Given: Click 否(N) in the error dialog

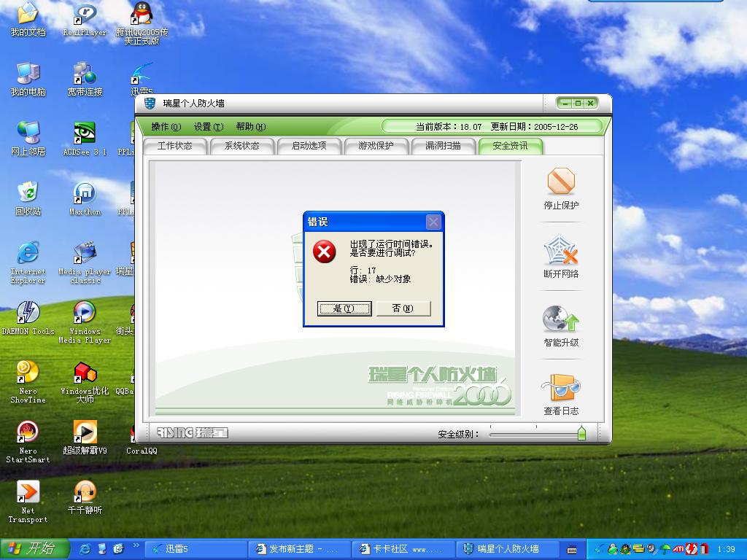Looking at the screenshot, I should (x=403, y=308).
